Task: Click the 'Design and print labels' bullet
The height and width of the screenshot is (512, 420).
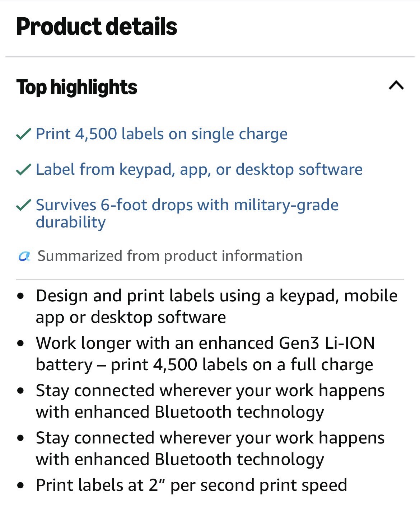Action: tap(216, 306)
